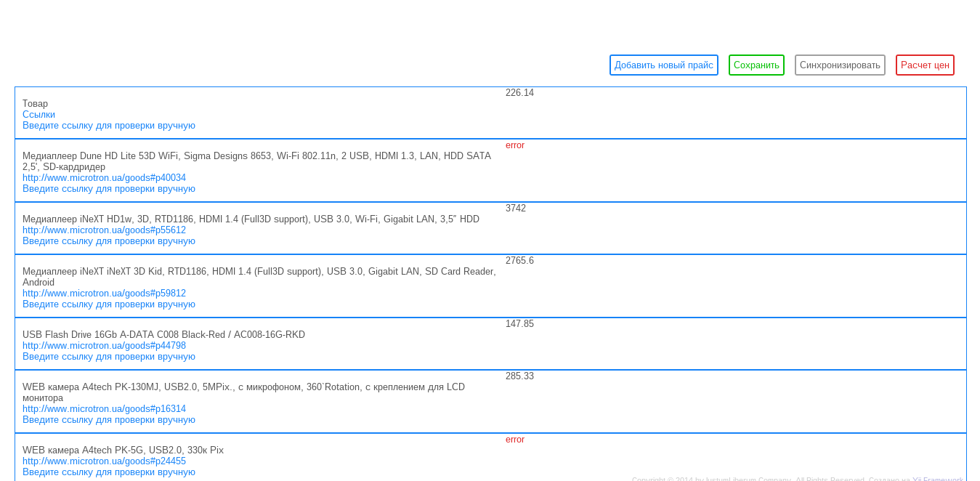Click manual check link for iNeXT 3D Kid

(109, 304)
